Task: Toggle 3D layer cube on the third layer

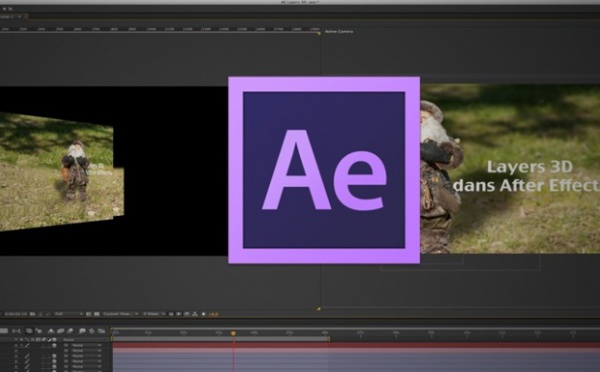Action: [x=54, y=356]
